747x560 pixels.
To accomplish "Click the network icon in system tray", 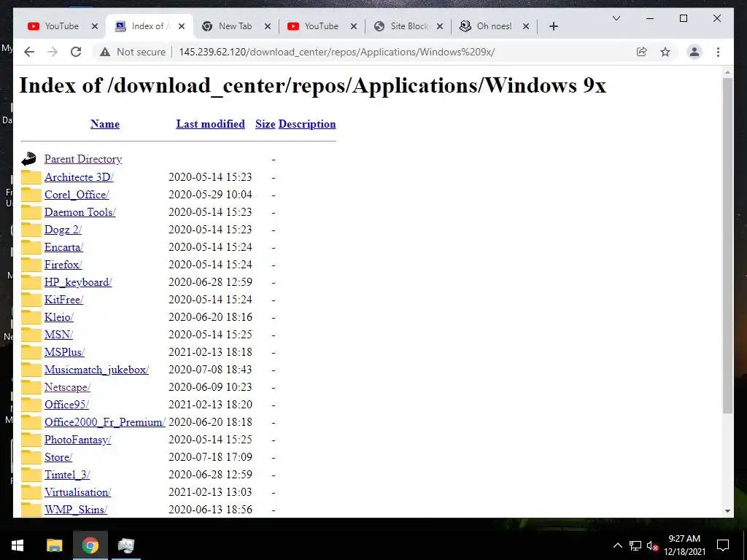I will tap(635, 545).
